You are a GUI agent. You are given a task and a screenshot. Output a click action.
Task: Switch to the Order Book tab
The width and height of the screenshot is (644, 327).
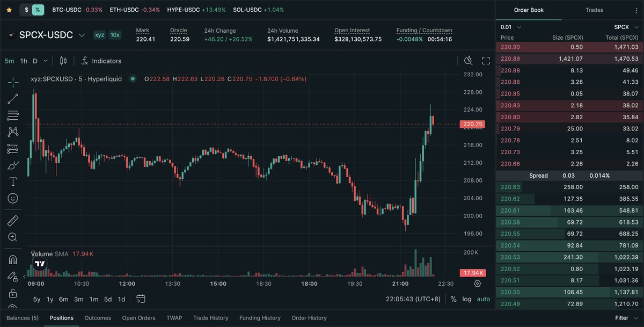point(529,10)
